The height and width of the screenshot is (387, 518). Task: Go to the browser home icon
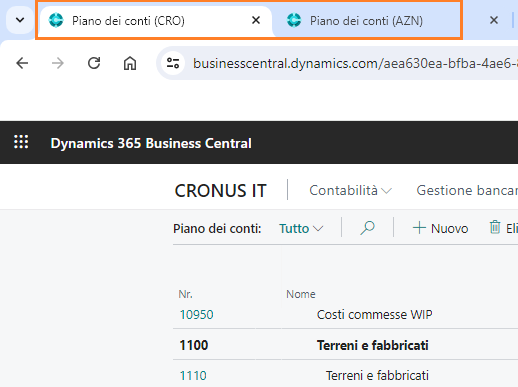click(130, 63)
